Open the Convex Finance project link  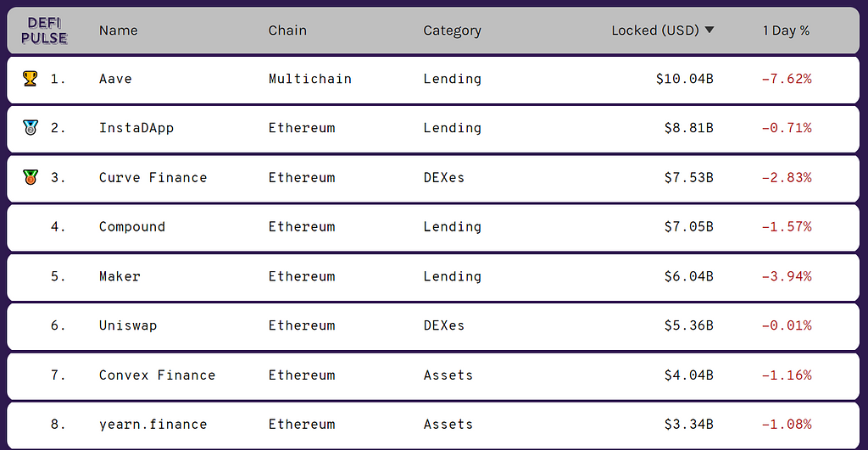157,375
